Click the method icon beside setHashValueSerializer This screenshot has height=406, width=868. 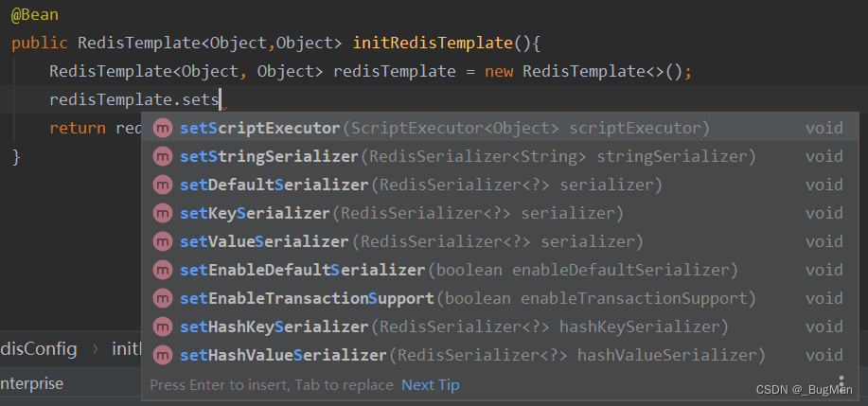coord(163,356)
